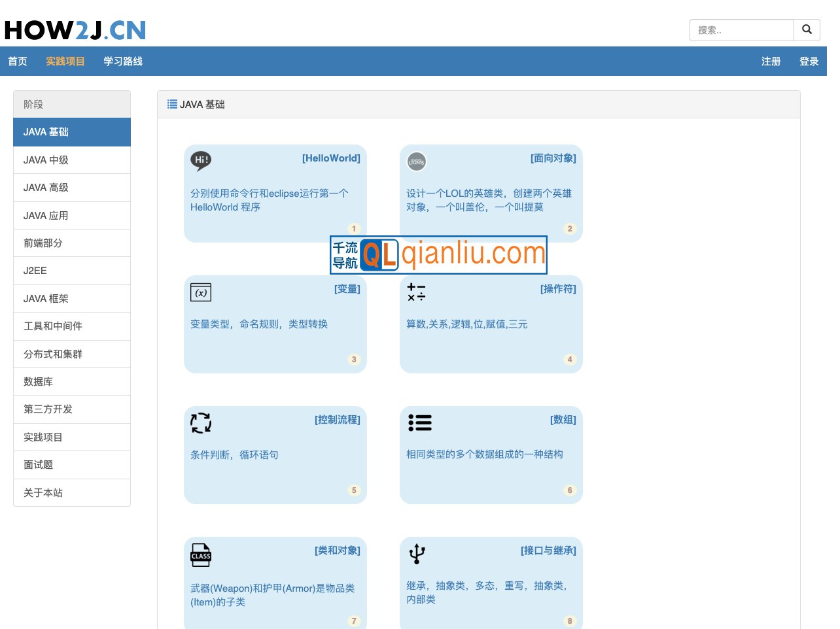Click the 登录 login link
This screenshot has height=629, width=840.
809,61
